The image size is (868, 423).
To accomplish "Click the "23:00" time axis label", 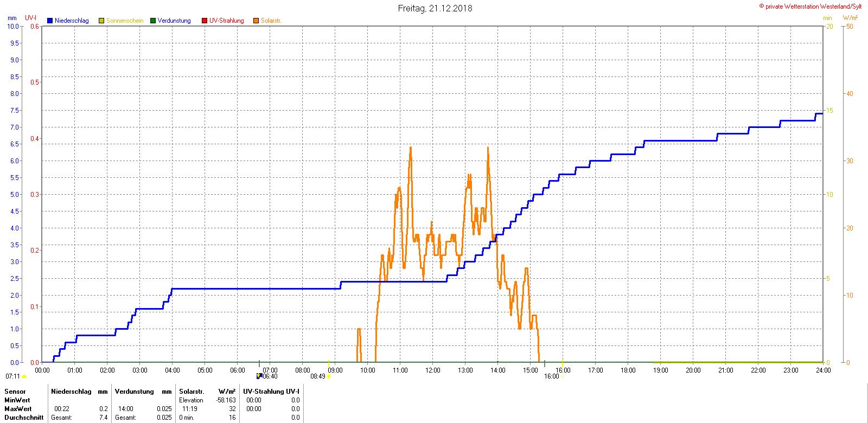I will (791, 370).
